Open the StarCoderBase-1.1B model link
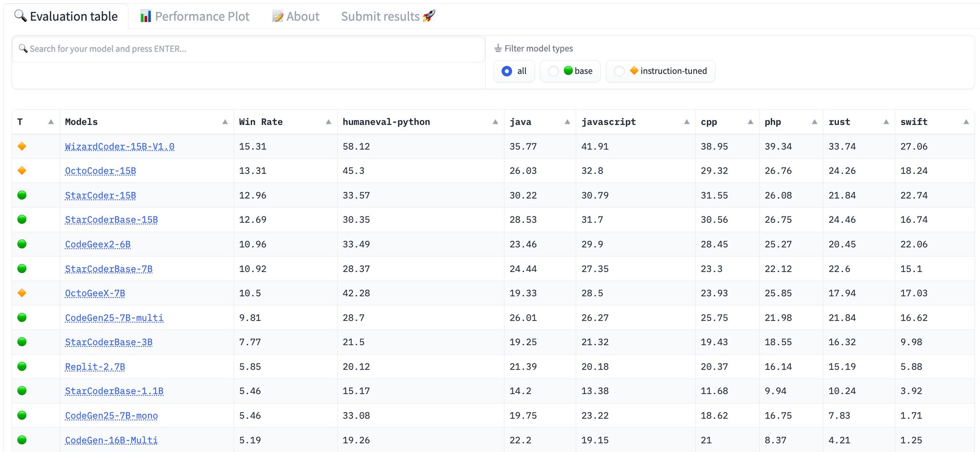980x452 pixels. pos(114,391)
